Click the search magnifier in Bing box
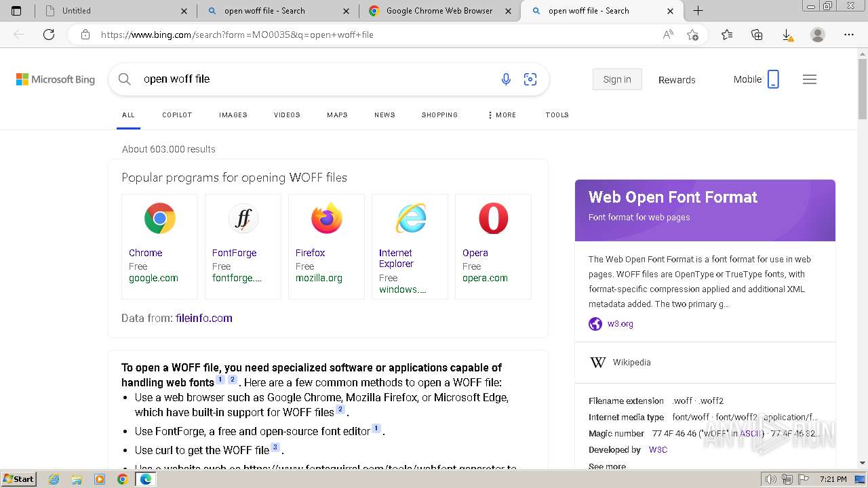 (124, 79)
